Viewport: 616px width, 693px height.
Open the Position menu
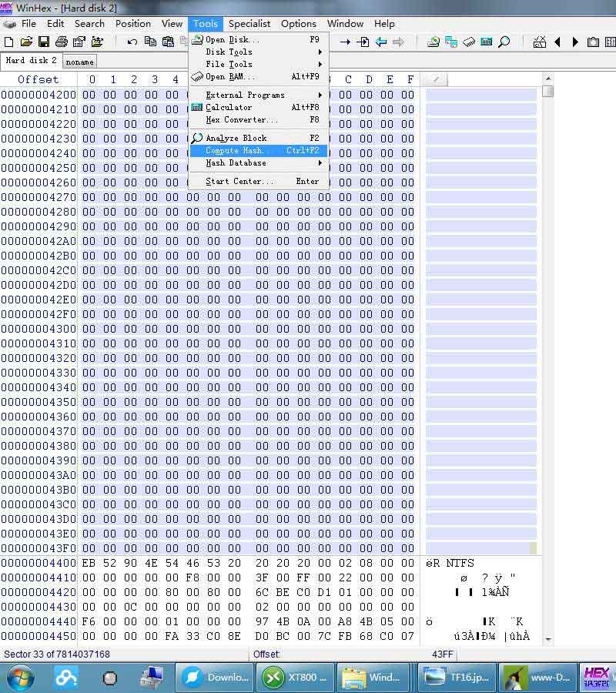(133, 24)
